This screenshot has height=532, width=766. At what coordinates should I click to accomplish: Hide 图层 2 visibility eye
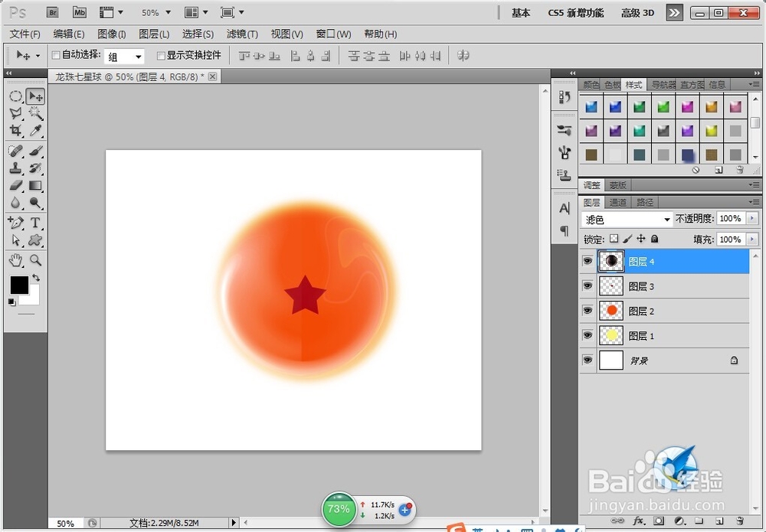click(588, 311)
